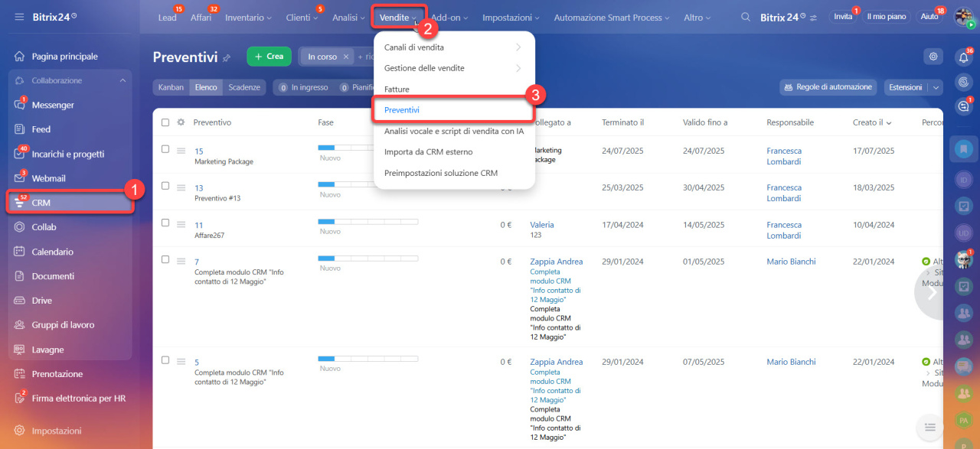
Task: Open the row menu for preventivo 7
Action: click(181, 261)
